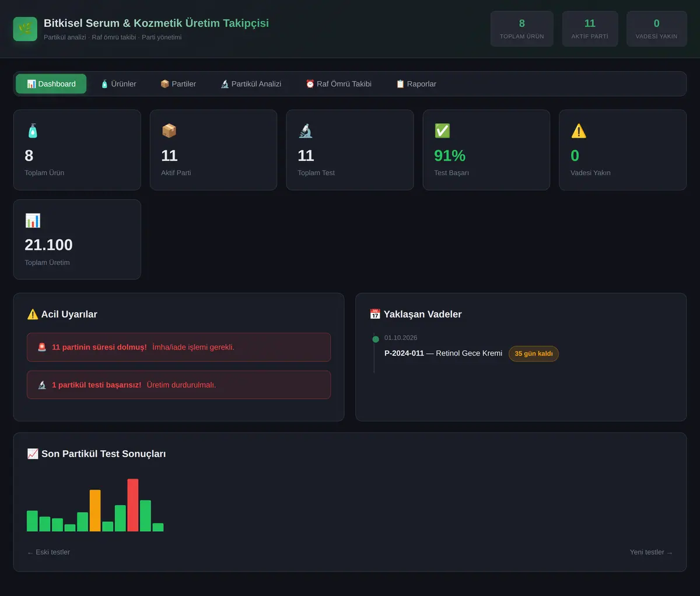Click the batch entry "P-2024-011 — Retinol Gece Kremi"
Image resolution: width=700 pixels, height=596 pixels.
pos(443,353)
